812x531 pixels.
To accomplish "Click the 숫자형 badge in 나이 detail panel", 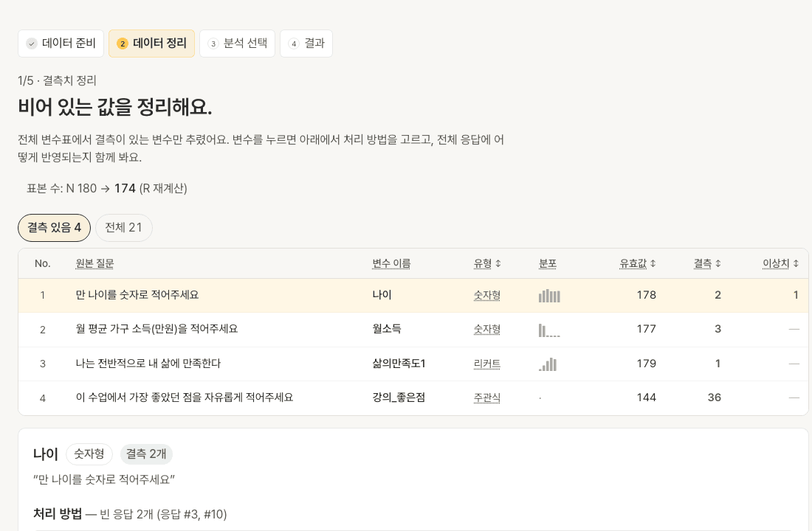I will click(89, 454).
